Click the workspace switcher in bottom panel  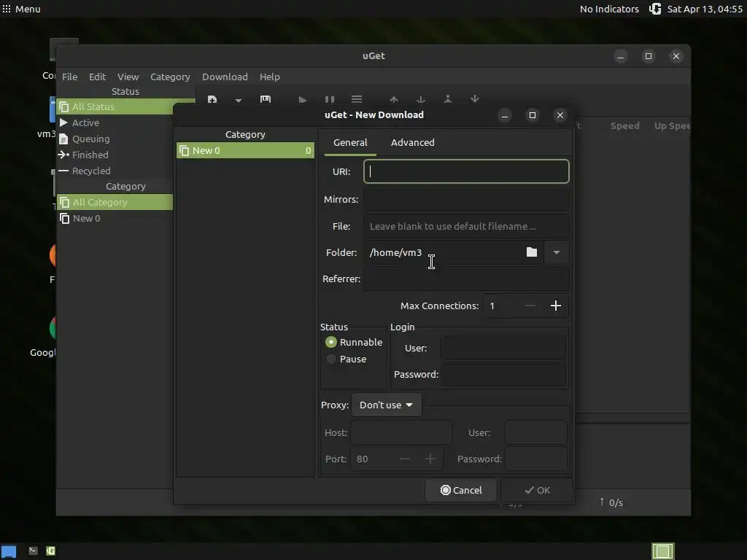click(662, 551)
